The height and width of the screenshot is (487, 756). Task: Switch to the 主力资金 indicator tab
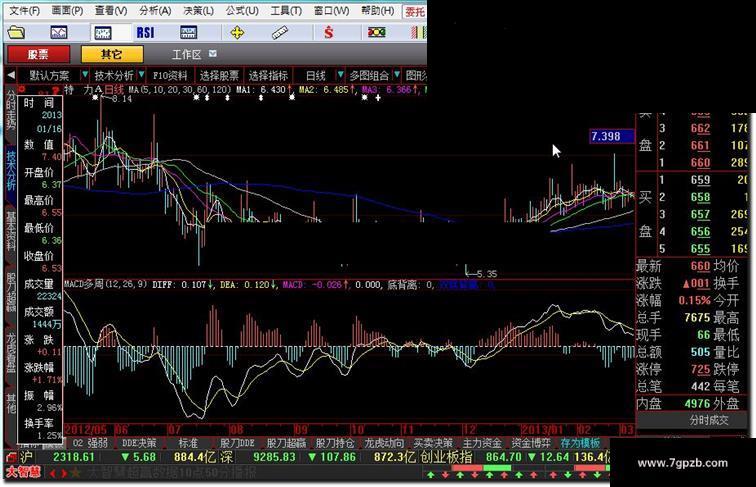[x=482, y=443]
